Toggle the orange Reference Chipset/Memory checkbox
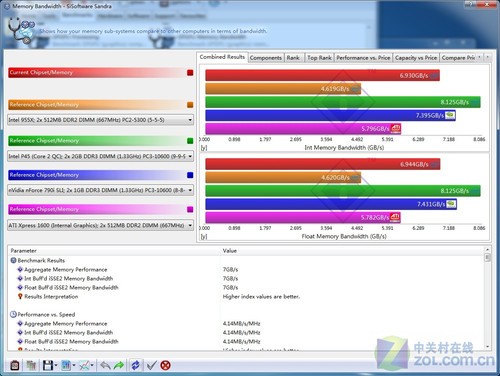This screenshot has width=500, height=376. click(x=190, y=105)
